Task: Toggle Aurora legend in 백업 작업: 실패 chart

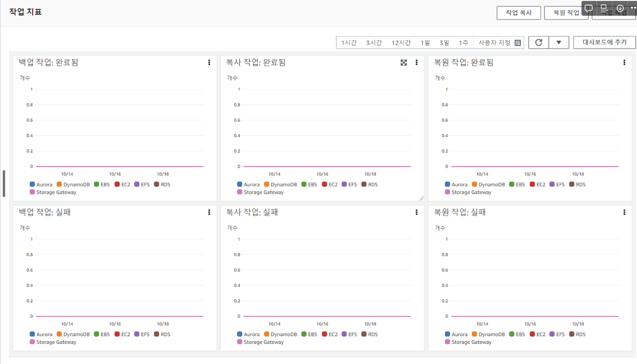Action: 41,334
